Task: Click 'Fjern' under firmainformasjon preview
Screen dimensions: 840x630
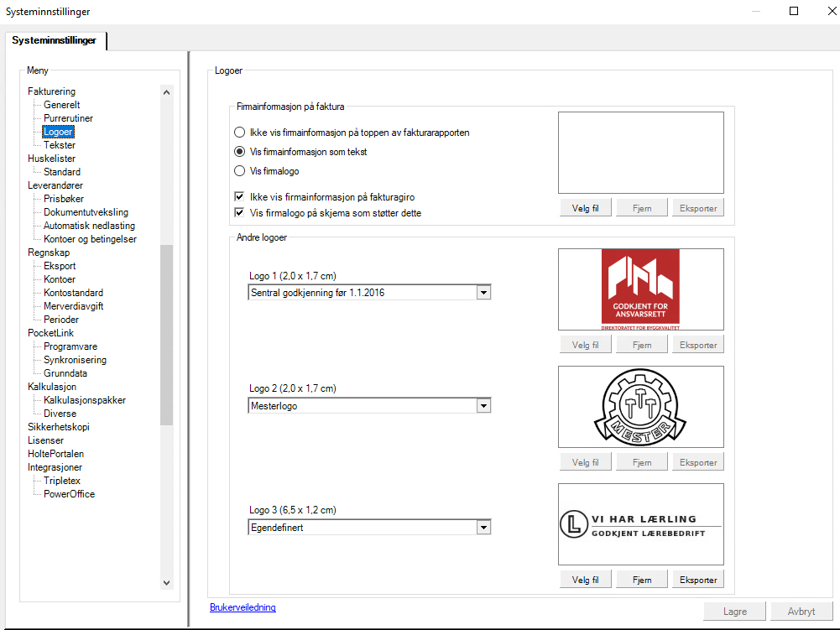Action: coord(642,208)
